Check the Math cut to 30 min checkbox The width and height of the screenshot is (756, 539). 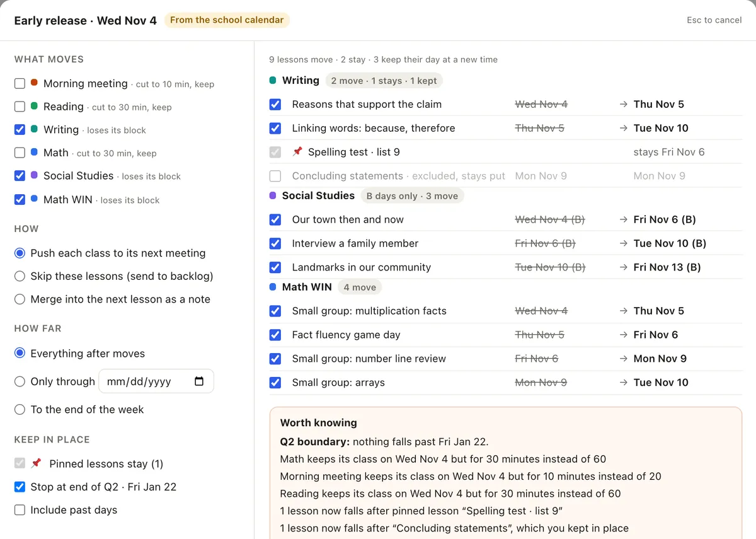point(20,153)
